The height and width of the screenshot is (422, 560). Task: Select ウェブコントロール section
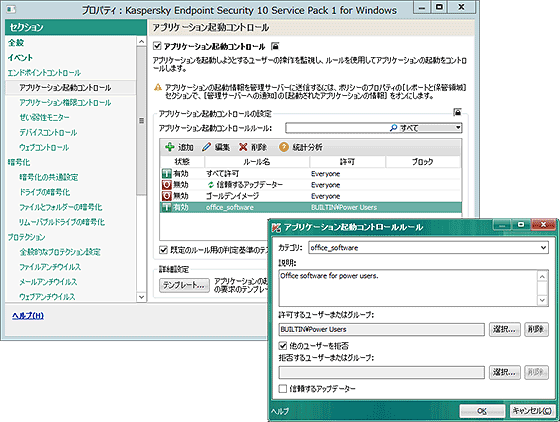pyautogui.click(x=44, y=147)
